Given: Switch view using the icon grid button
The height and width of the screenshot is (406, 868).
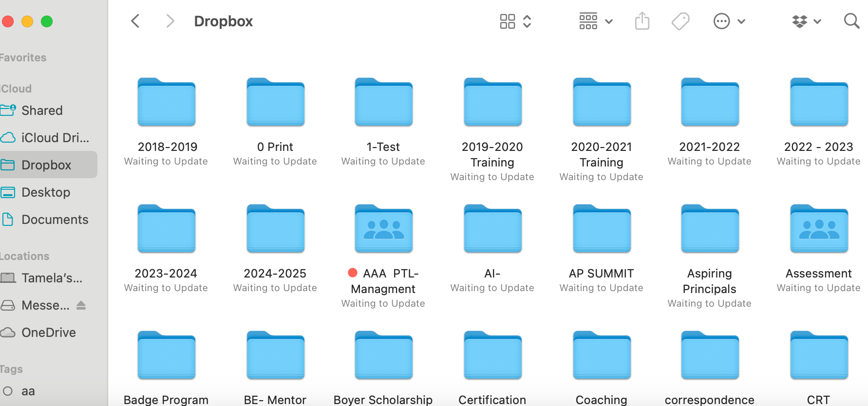Looking at the screenshot, I should point(508,21).
